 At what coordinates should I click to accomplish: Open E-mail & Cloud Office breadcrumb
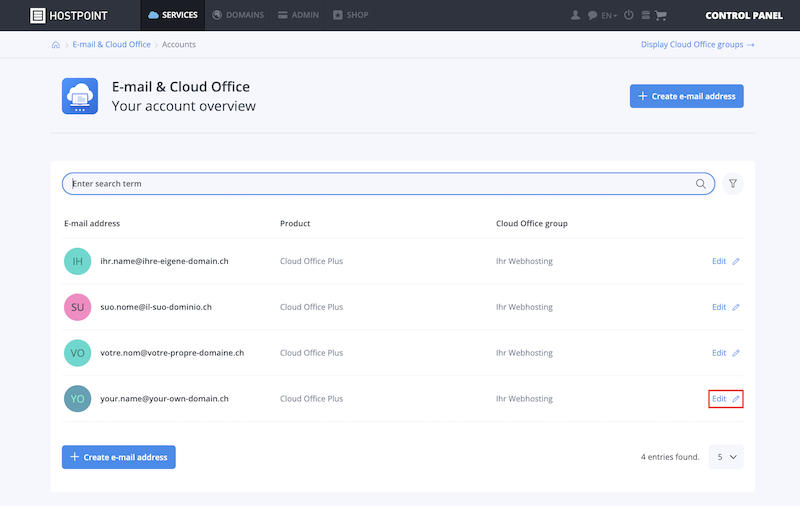(x=111, y=44)
